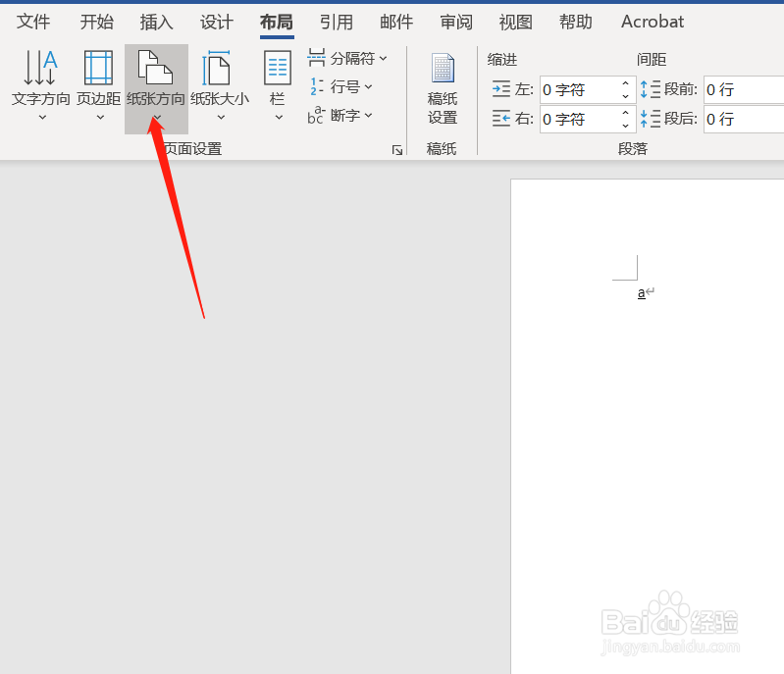Open the 纸张大小 paper size tool

click(220, 86)
